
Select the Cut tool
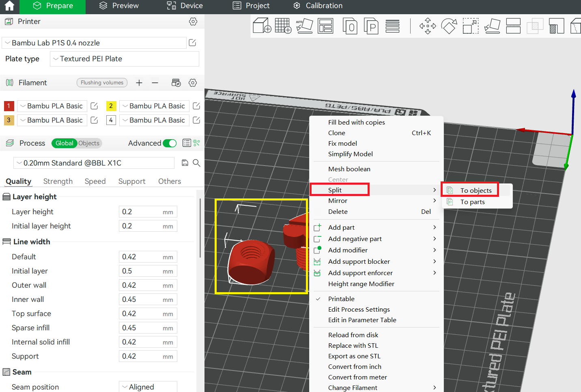tap(513, 26)
